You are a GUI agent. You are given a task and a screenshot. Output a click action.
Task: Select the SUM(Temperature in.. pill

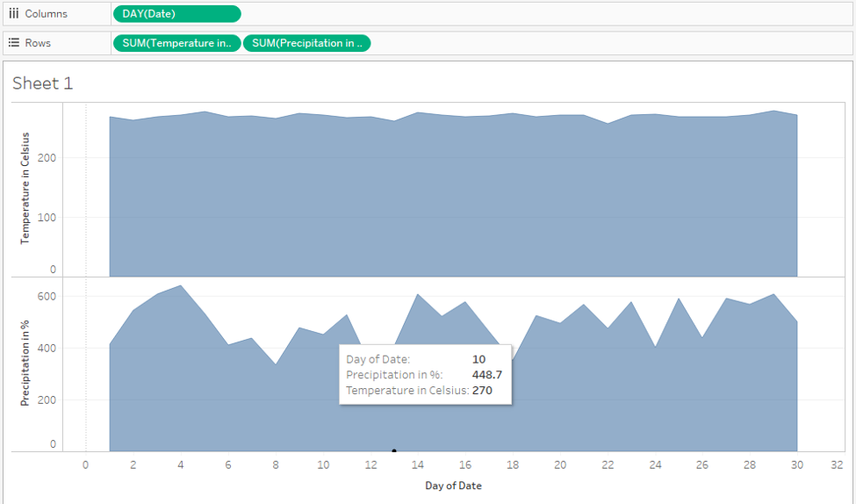click(176, 43)
